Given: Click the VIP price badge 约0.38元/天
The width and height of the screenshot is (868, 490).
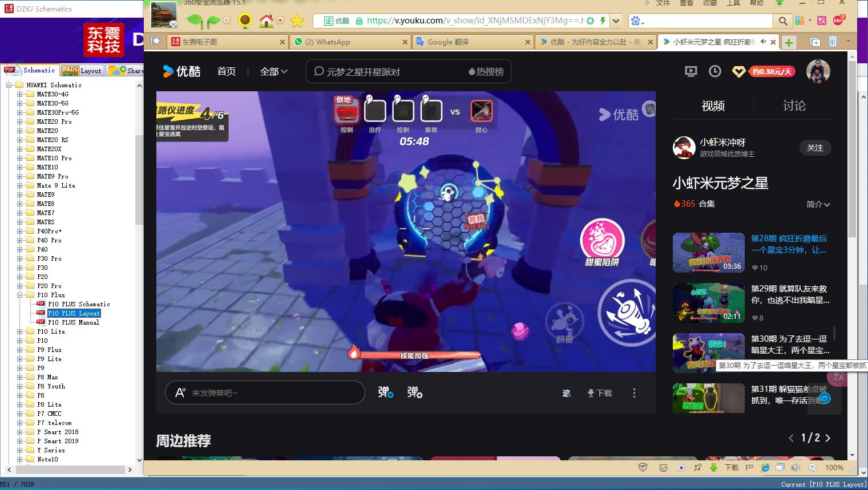Looking at the screenshot, I should 772,72.
